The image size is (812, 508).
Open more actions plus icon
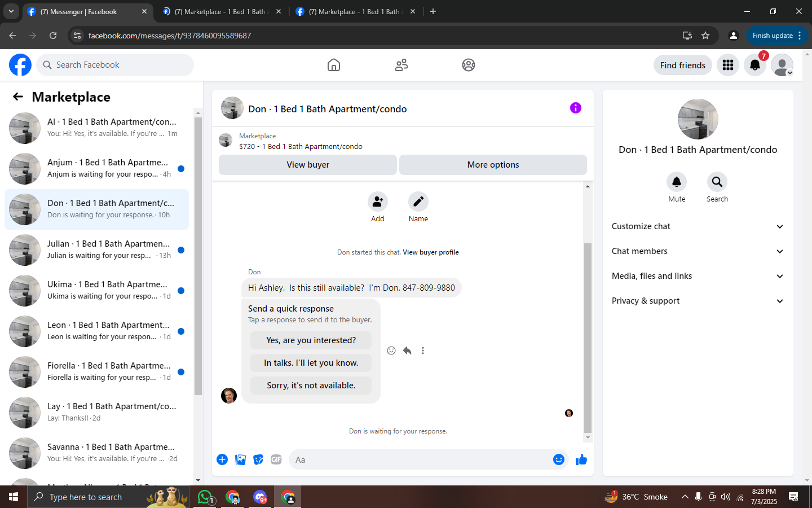(x=222, y=459)
